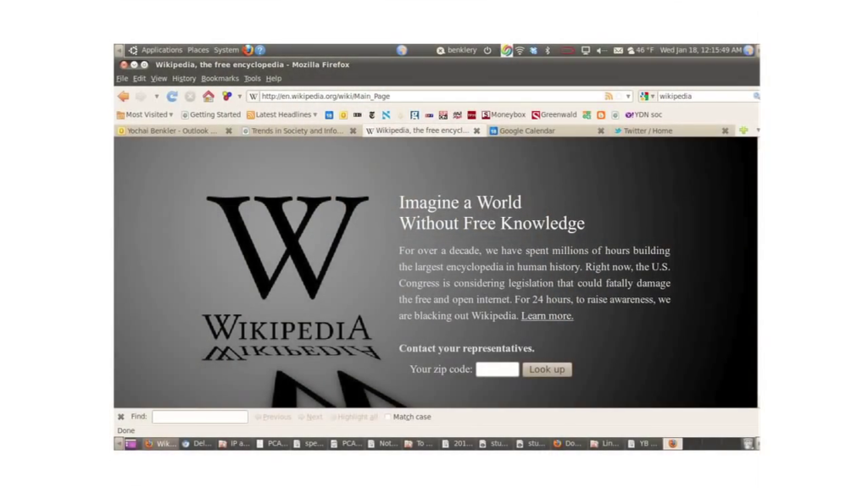
Task: Open the benklery user menu
Action: click(x=457, y=50)
